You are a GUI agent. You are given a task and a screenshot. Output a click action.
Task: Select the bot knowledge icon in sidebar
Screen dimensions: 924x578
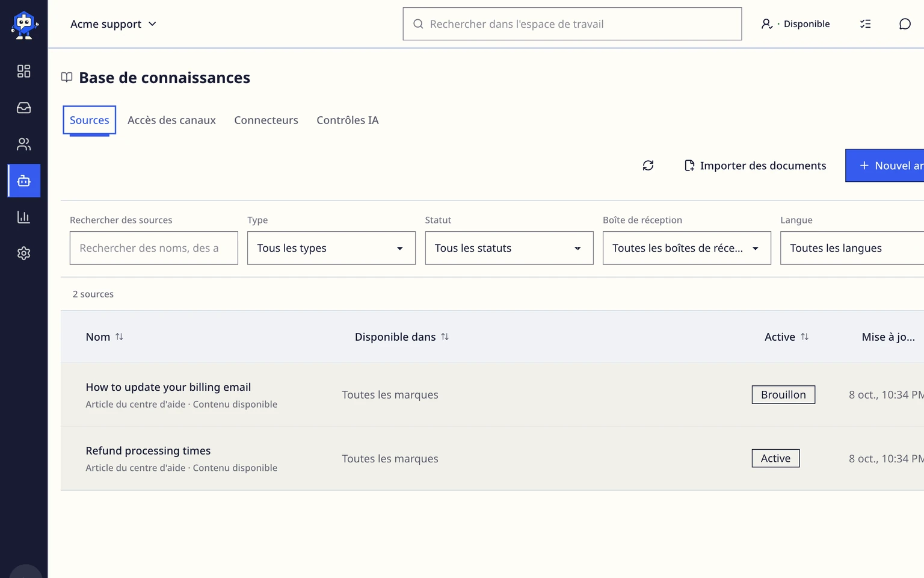click(x=24, y=181)
